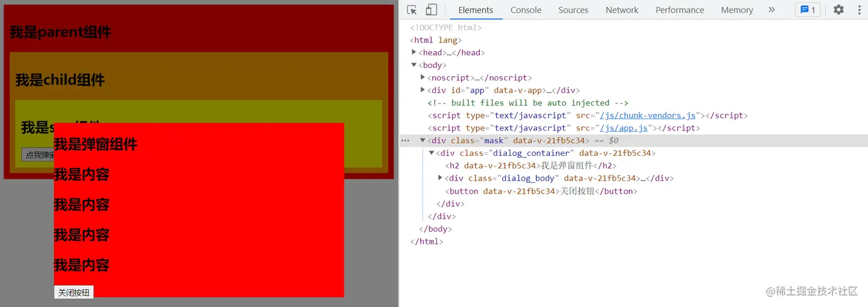Open the /js/app.js script link
This screenshot has width=868, height=307.
pos(623,128)
